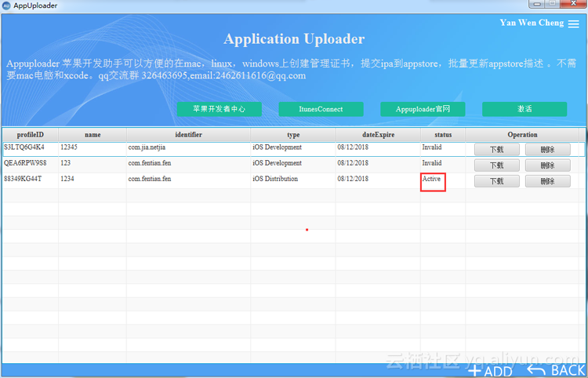Click the AppUploader title bar logo icon

click(x=6, y=5)
